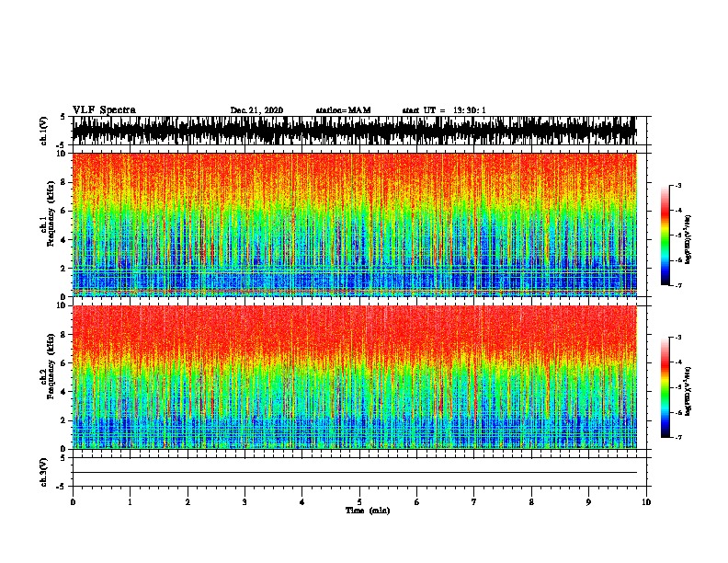Click the "-7" label on ch.2 color bar
Viewport: 728px width, 563px height.
click(677, 437)
